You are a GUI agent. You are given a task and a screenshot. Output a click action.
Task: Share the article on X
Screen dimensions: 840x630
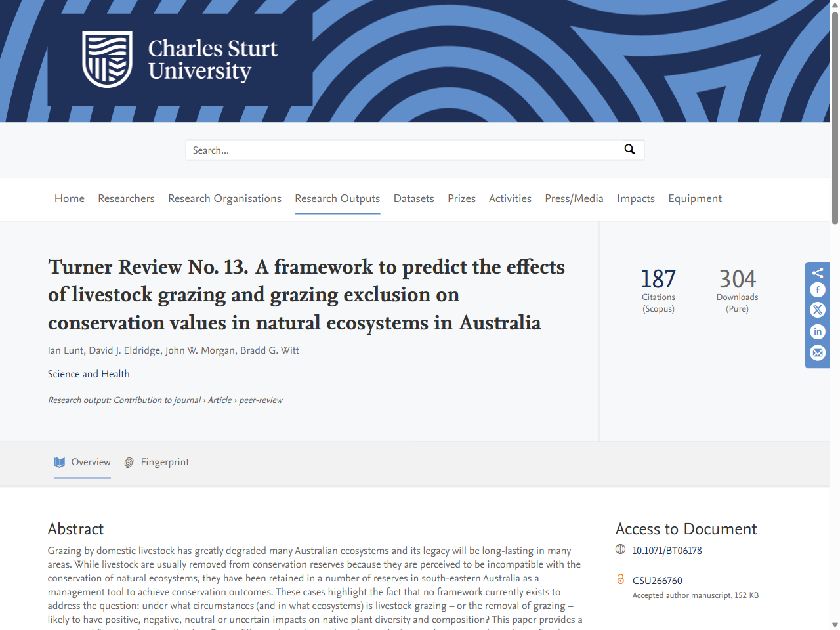click(817, 310)
